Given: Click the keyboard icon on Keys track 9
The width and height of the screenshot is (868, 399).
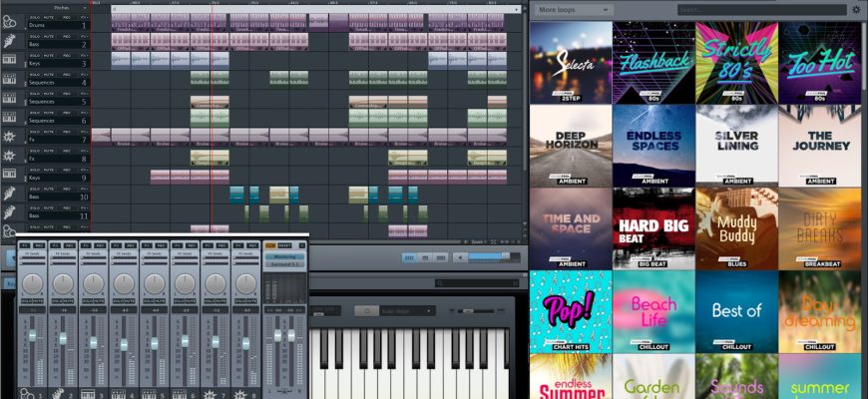Looking at the screenshot, I should click(9, 174).
